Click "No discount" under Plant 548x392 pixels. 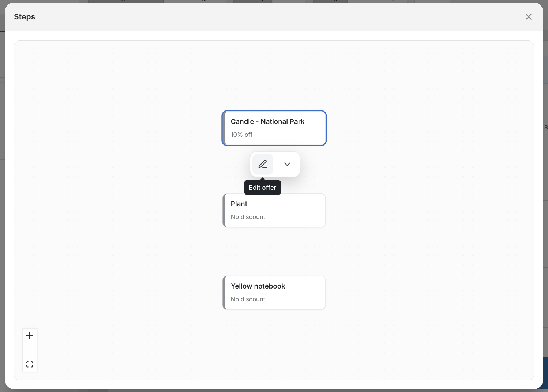click(248, 217)
